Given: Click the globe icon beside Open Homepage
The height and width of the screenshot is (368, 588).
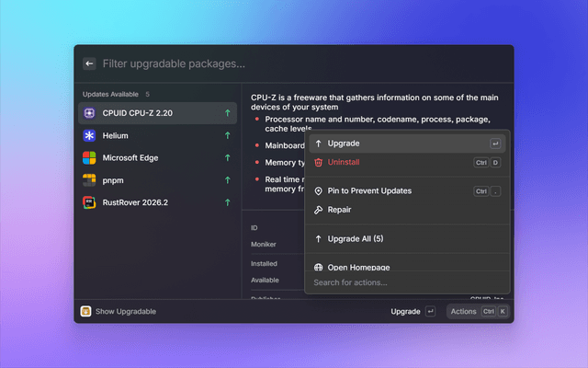Looking at the screenshot, I should (319, 267).
